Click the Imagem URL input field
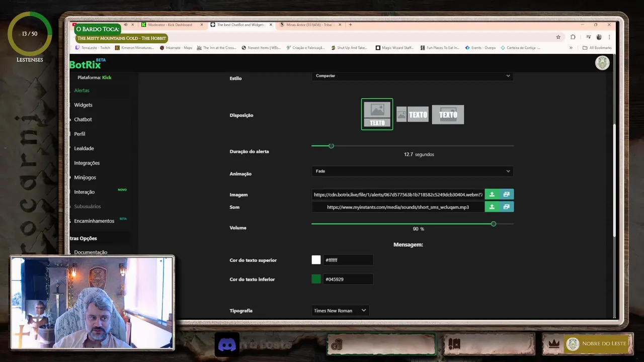 (398, 195)
